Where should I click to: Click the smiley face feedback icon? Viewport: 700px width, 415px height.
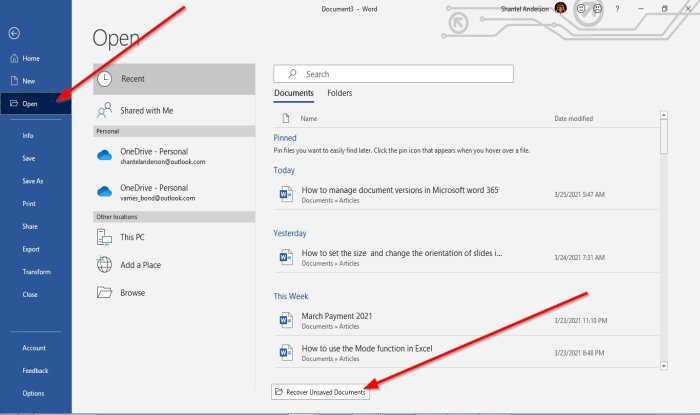[x=582, y=8]
